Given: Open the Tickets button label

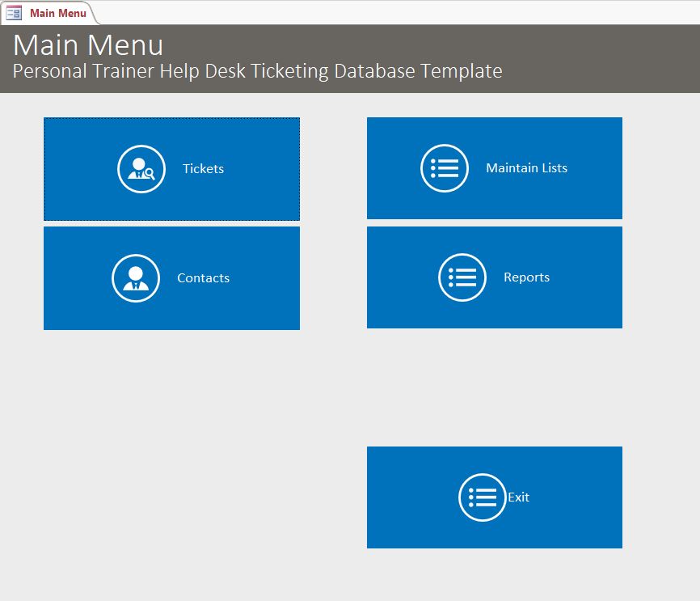Looking at the screenshot, I should (203, 168).
